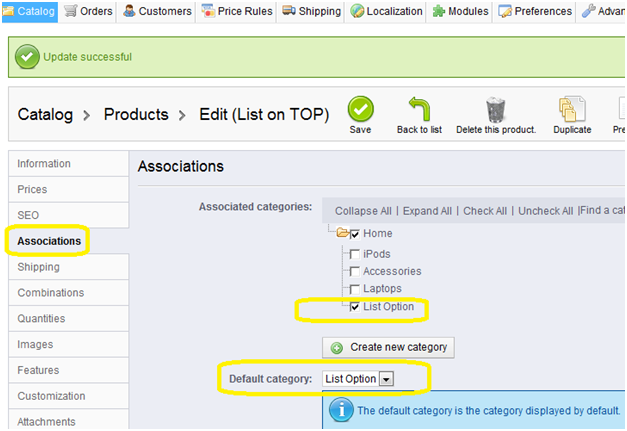This screenshot has height=431, width=627.
Task: Uncheck the List Option category checkbox
Action: (x=354, y=307)
